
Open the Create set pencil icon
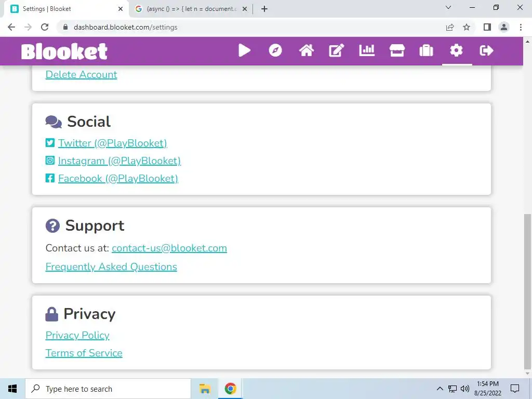pyautogui.click(x=337, y=50)
